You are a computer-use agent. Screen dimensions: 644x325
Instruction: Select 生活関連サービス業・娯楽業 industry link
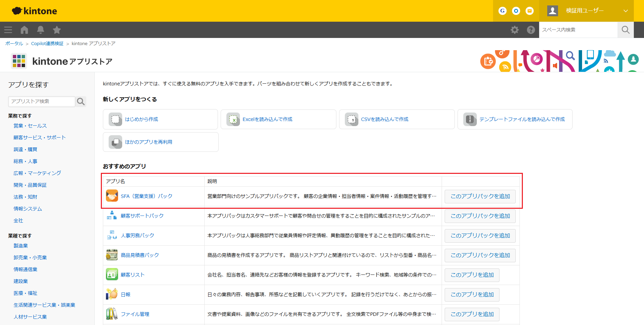click(44, 305)
